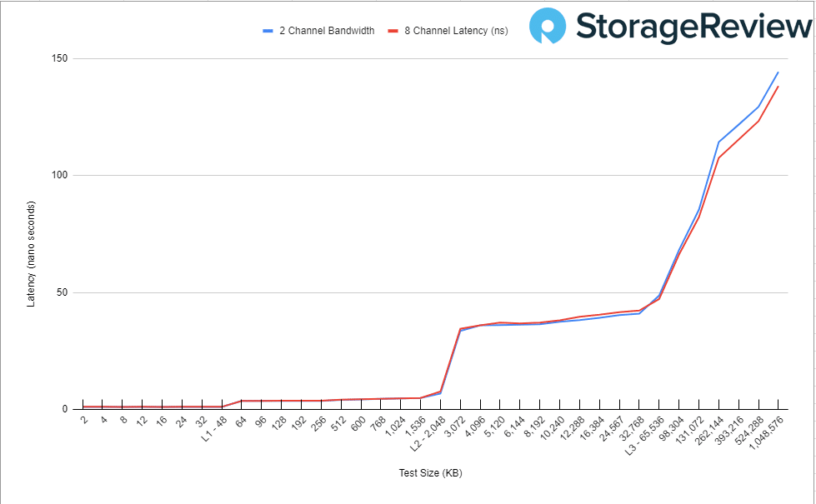Select the x-axis tick label "64"
The height and width of the screenshot is (504, 816).
pyautogui.click(x=242, y=422)
